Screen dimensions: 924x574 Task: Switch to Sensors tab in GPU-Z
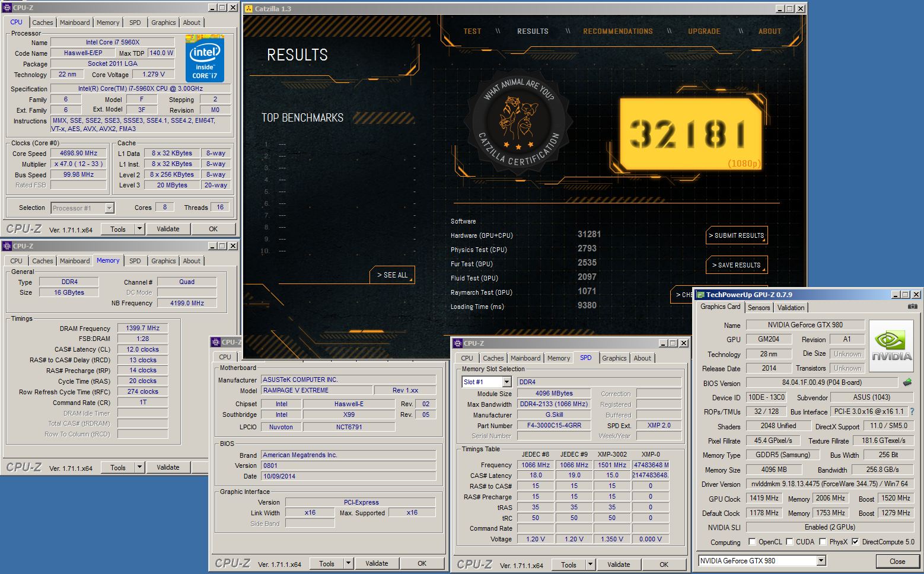pyautogui.click(x=759, y=307)
